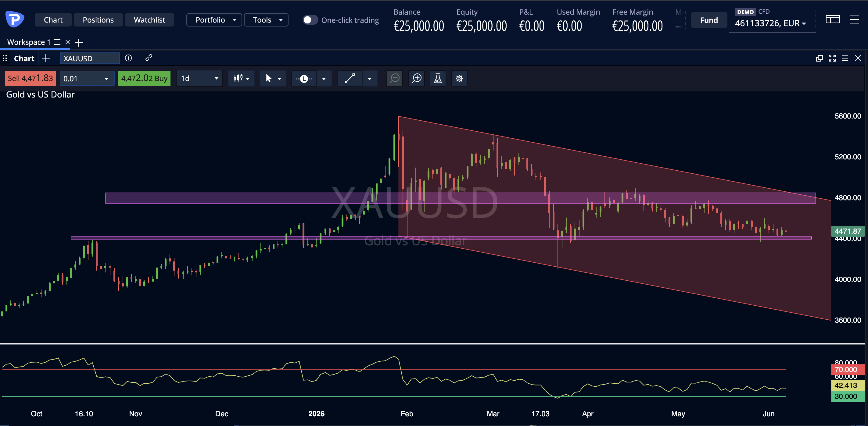Open the Portfolio dropdown menu
The width and height of the screenshot is (868, 426).
click(214, 20)
